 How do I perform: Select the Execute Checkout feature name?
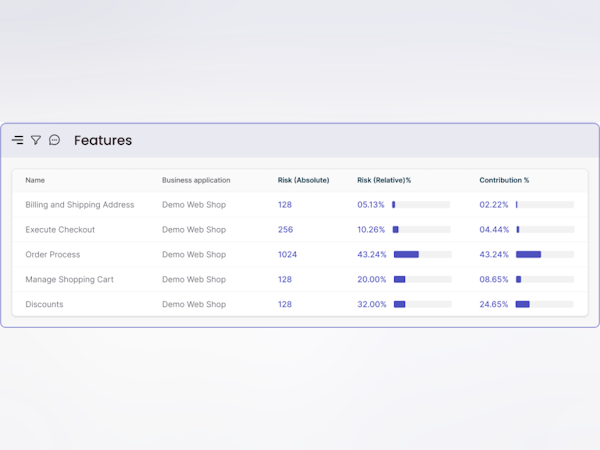click(x=60, y=230)
